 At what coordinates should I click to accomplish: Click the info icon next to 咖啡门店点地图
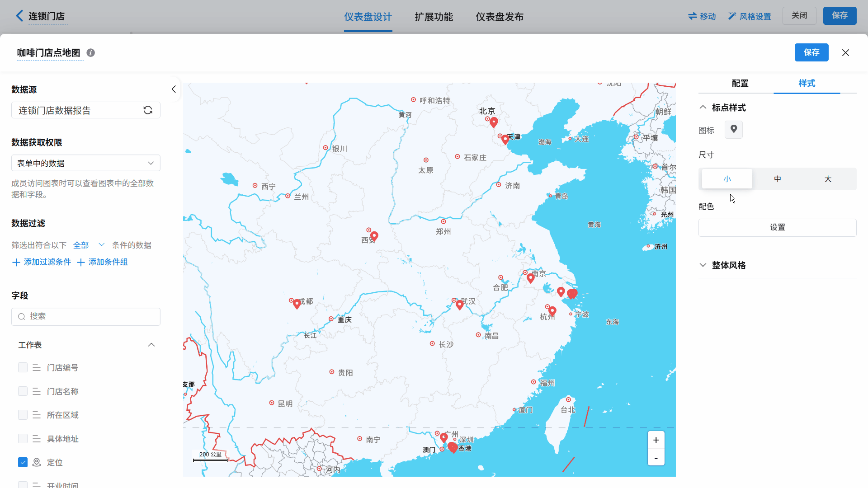point(91,53)
